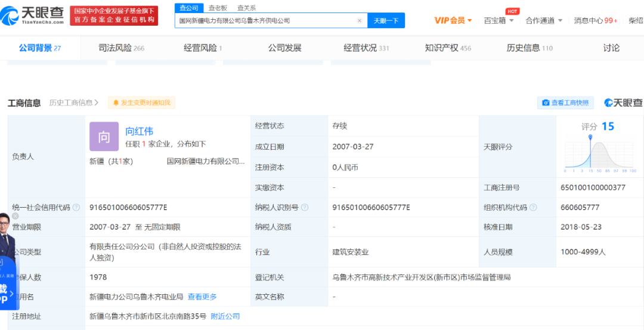Screen dimensions: 644x330
Task: Click 查看工商快照 button
Action: pyautogui.click(x=565, y=103)
